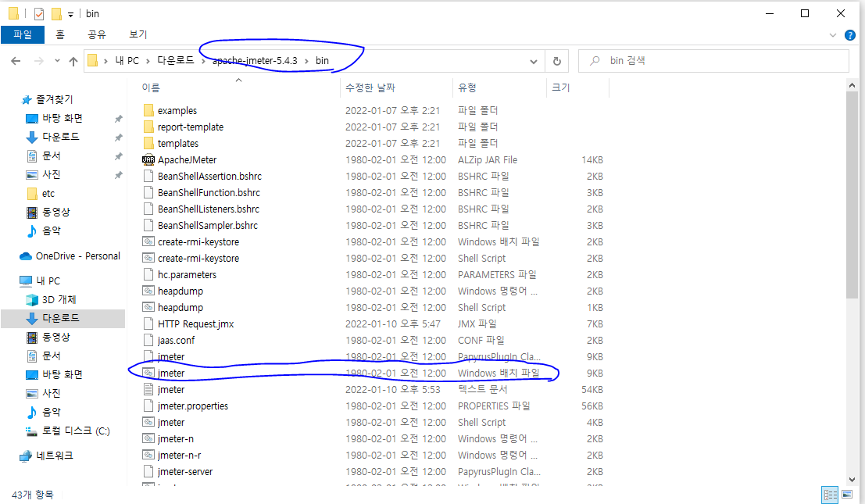Switch to details view layout icon
Screen dimensions: 865x504
click(x=830, y=495)
